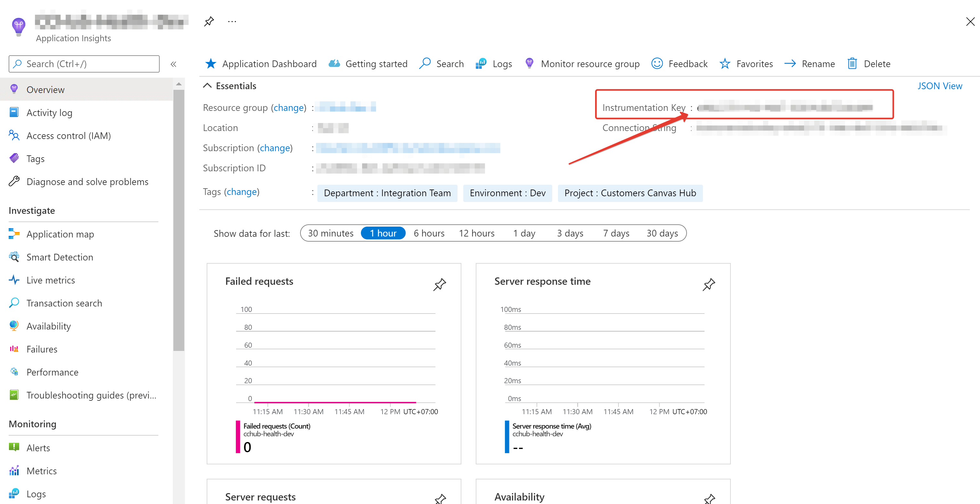Viewport: 980px width, 504px height.
Task: Open the JSON View link
Action: (x=939, y=86)
